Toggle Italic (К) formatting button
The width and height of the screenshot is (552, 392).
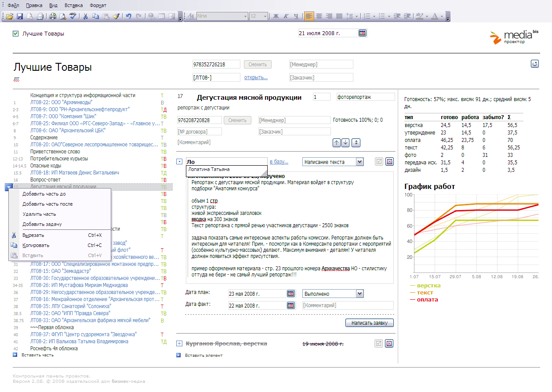tap(286, 16)
